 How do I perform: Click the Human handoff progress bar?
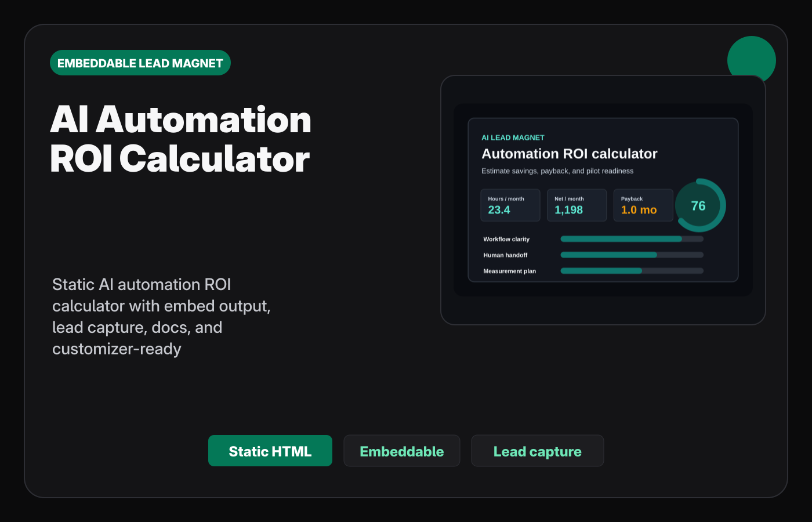632,255
